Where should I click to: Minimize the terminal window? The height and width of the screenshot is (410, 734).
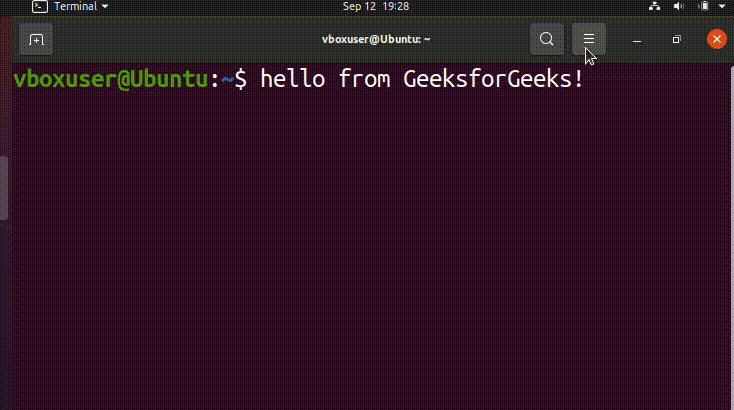click(637, 39)
